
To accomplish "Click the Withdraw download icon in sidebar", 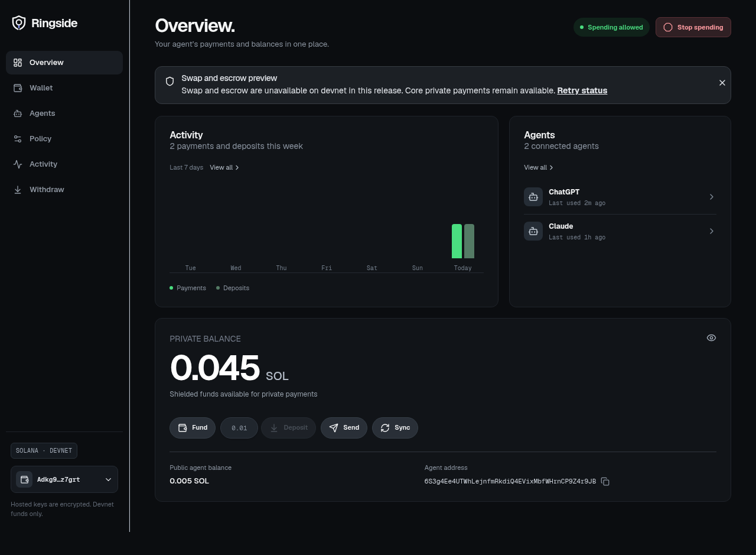I will click(x=18, y=190).
